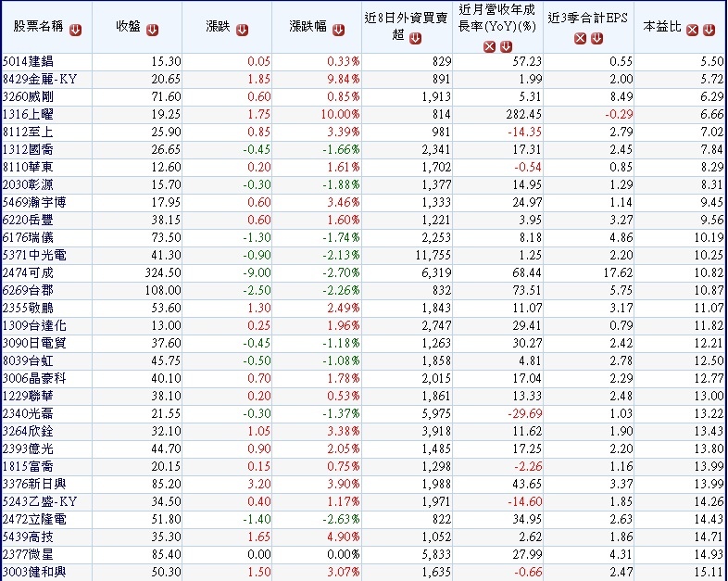Open stock 2474可成

(29, 272)
